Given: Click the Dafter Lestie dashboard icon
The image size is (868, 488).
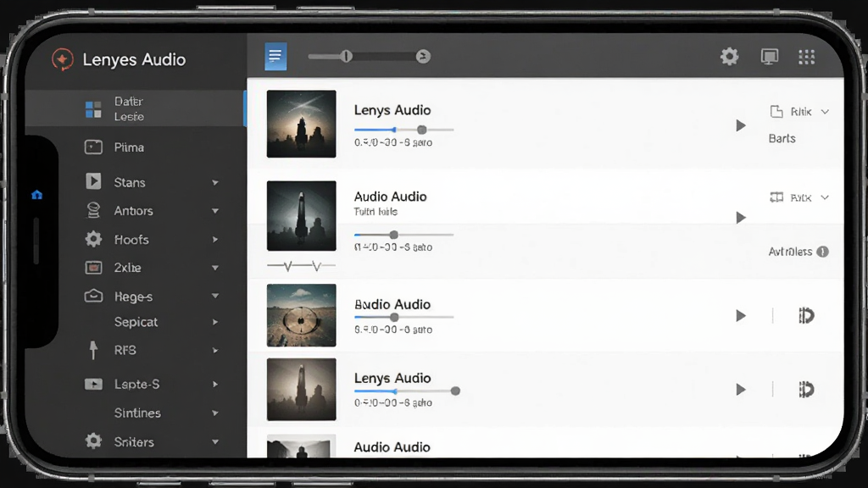Looking at the screenshot, I should 93,109.
